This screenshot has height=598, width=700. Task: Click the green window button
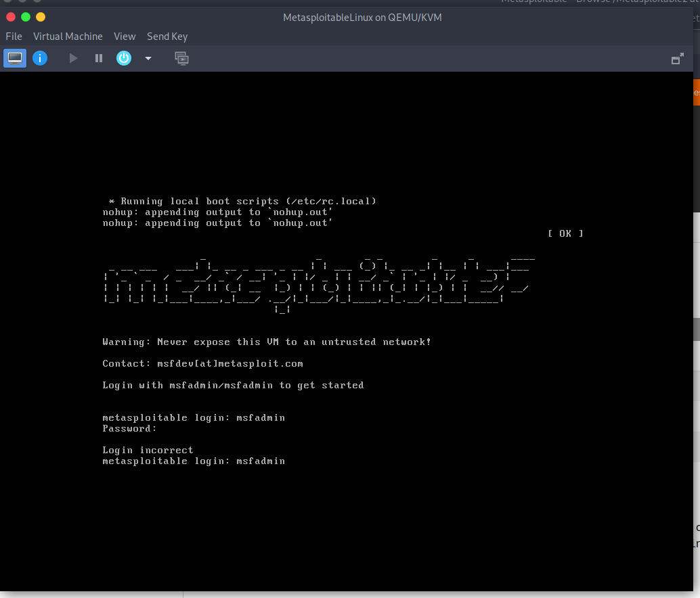coord(26,17)
